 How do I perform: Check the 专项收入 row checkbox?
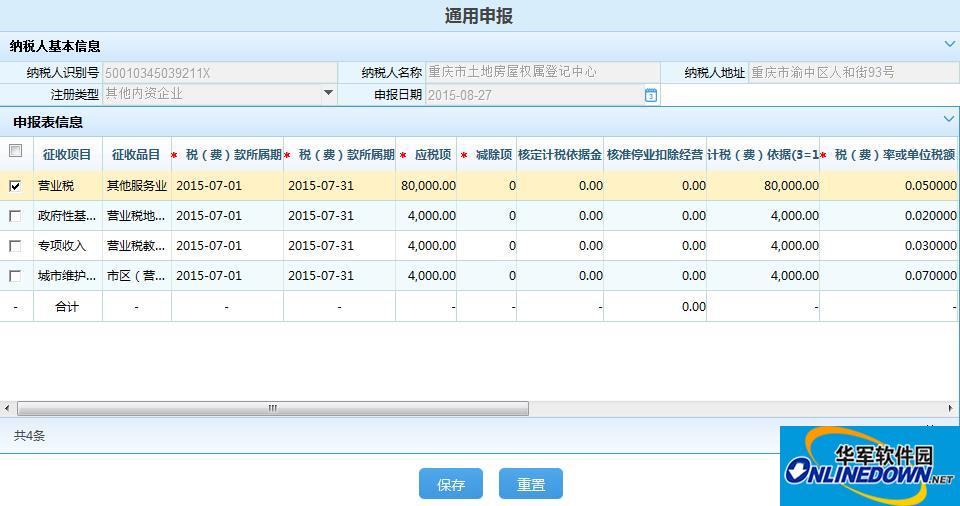[15, 246]
